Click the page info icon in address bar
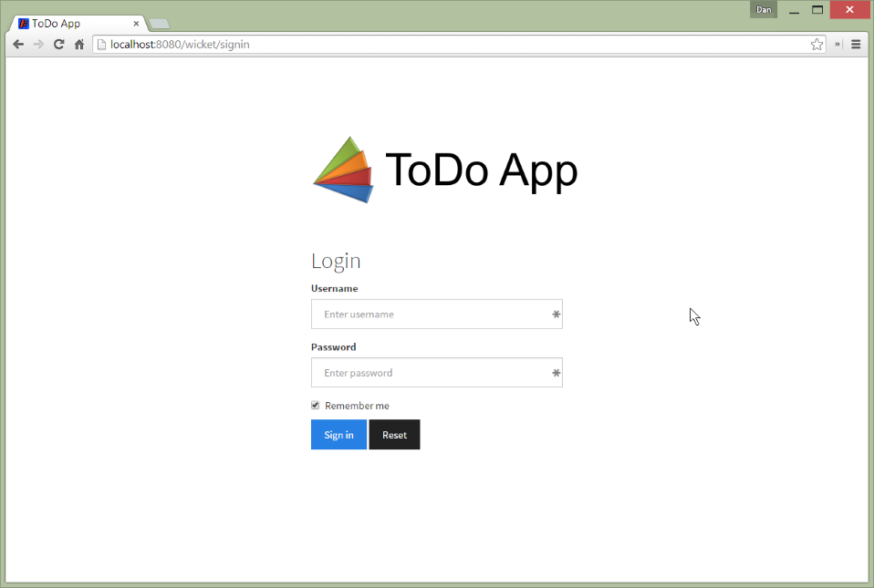Viewport: 874px width, 588px height. pos(102,44)
